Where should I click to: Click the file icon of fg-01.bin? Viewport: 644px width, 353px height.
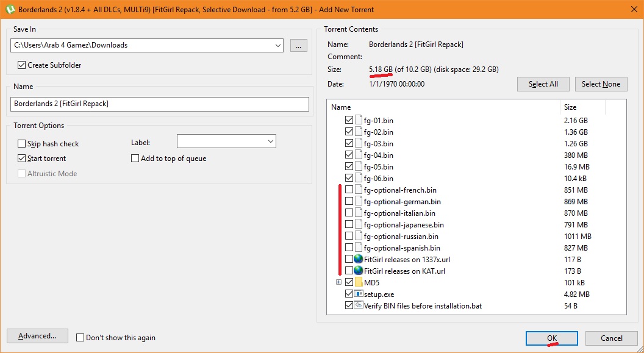tap(359, 120)
